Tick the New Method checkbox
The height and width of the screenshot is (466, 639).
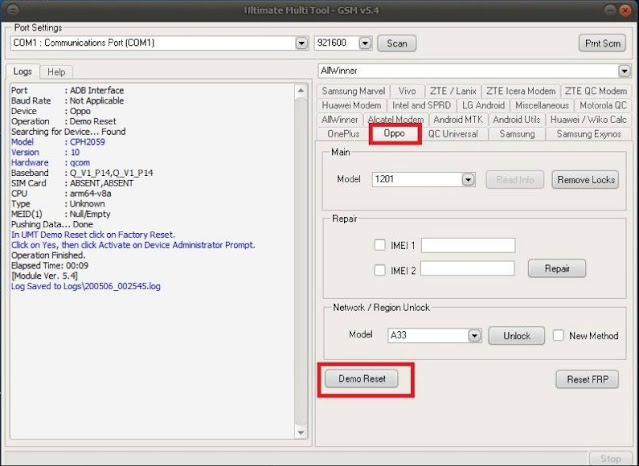[x=558, y=336]
